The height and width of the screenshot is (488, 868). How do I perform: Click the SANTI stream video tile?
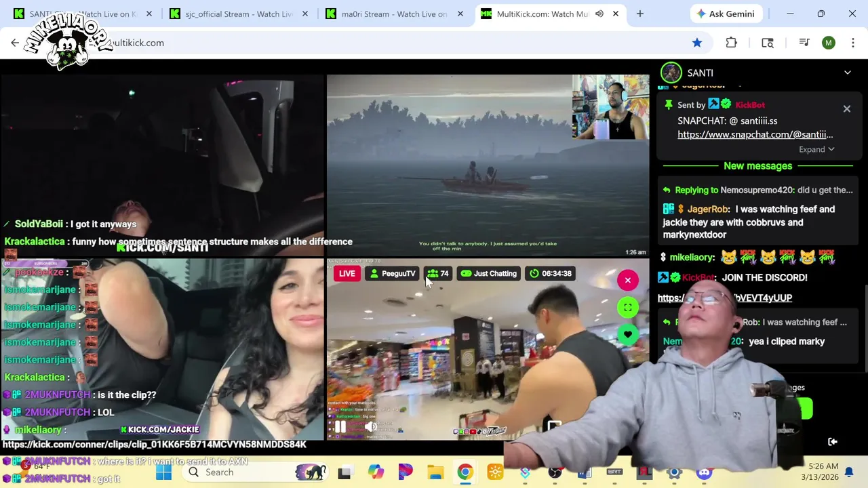pos(163,165)
